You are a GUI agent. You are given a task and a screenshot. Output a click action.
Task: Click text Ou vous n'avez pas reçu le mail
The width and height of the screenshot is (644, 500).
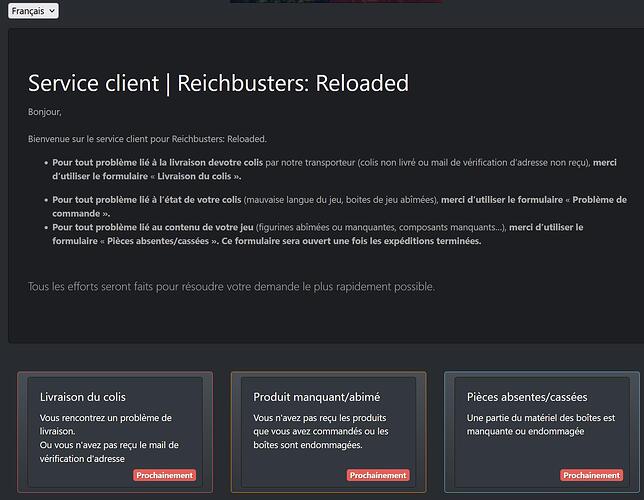tap(109, 452)
